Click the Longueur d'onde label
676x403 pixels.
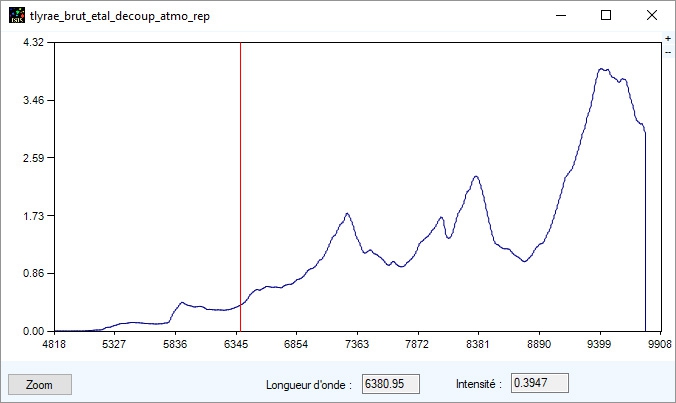click(309, 384)
